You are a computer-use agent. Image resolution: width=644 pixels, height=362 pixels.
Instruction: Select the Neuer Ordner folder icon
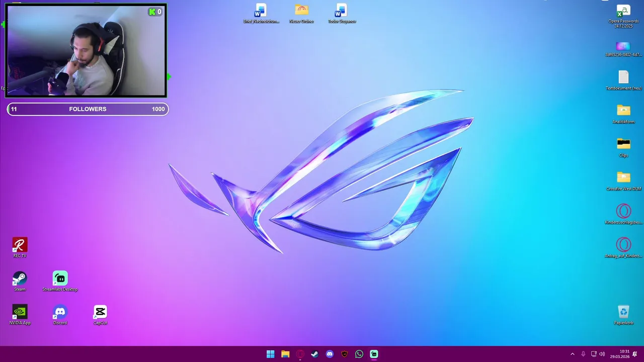tap(301, 14)
